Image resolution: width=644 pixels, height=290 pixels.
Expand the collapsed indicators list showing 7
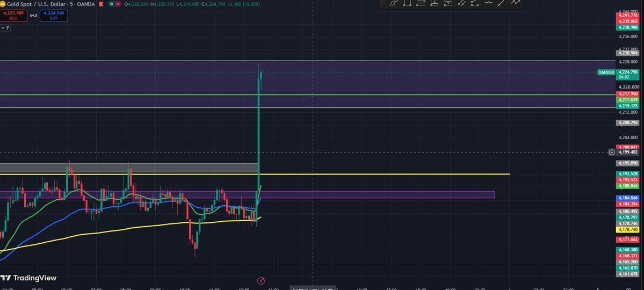5,28
